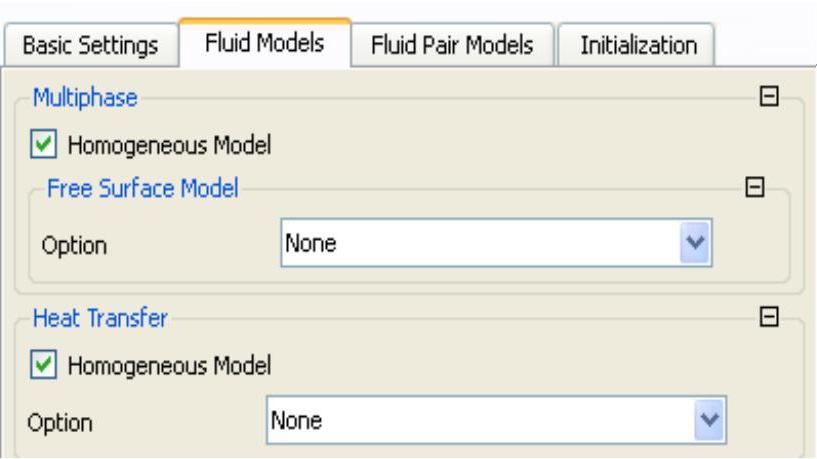Collapse the Heat Transfer section minus icon
Image resolution: width=817 pixels, height=459 pixels.
769,317
